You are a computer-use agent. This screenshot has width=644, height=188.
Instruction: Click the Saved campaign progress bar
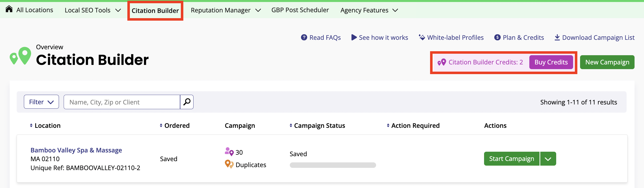(333, 165)
